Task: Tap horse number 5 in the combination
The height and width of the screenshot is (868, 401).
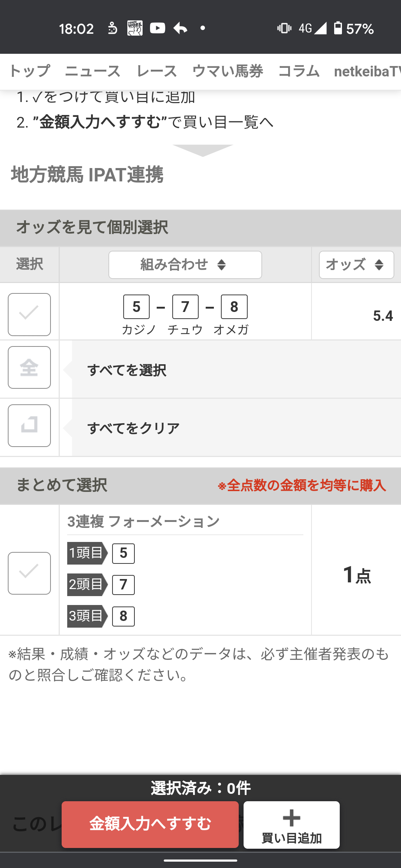Action: point(136,307)
